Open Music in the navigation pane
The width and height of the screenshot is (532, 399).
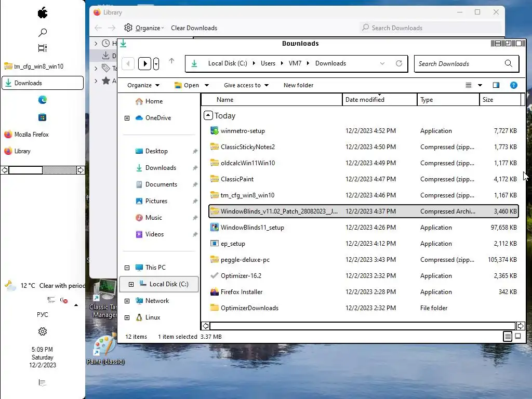[x=149, y=218]
